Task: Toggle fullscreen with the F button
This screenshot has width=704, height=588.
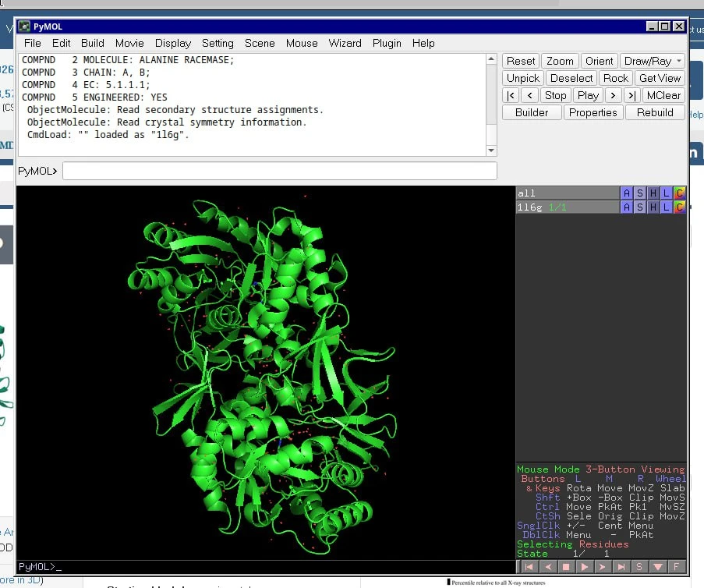Action: [x=677, y=567]
